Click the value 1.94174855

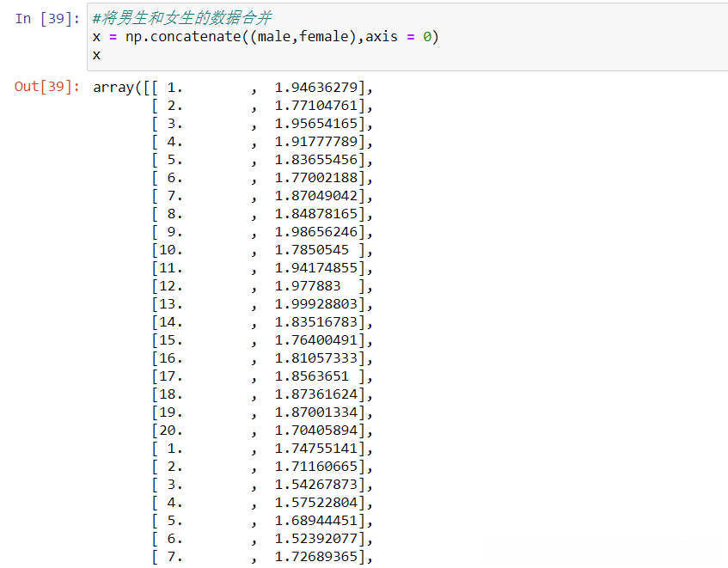point(316,268)
